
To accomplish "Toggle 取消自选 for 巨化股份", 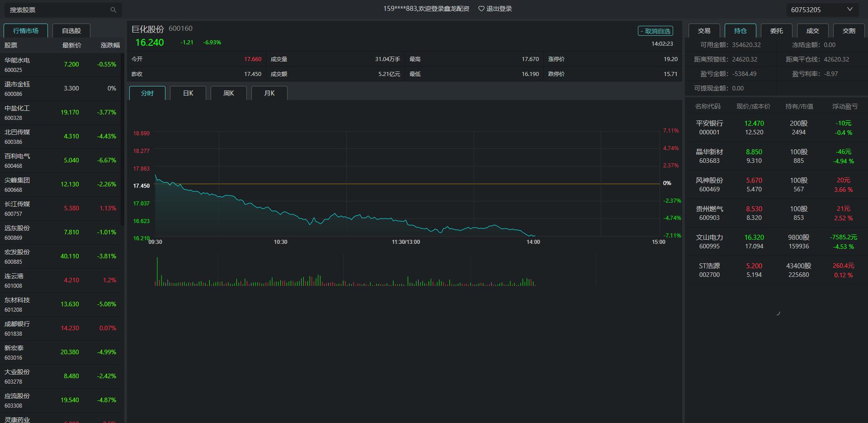I will pos(655,31).
